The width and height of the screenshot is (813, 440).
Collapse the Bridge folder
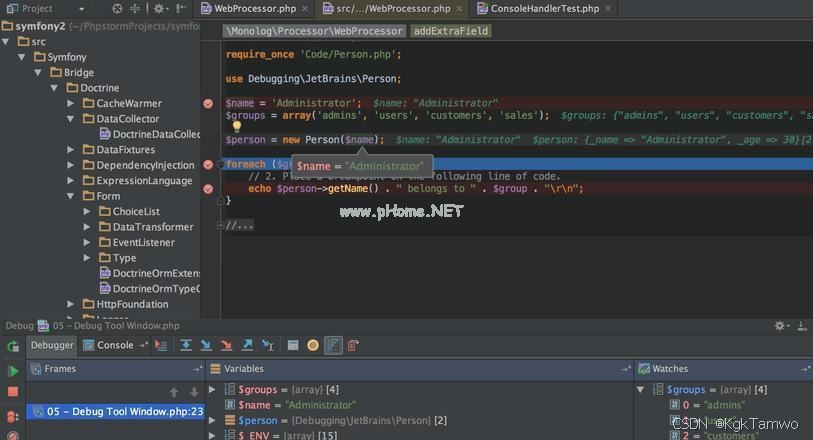pyautogui.click(x=38, y=73)
